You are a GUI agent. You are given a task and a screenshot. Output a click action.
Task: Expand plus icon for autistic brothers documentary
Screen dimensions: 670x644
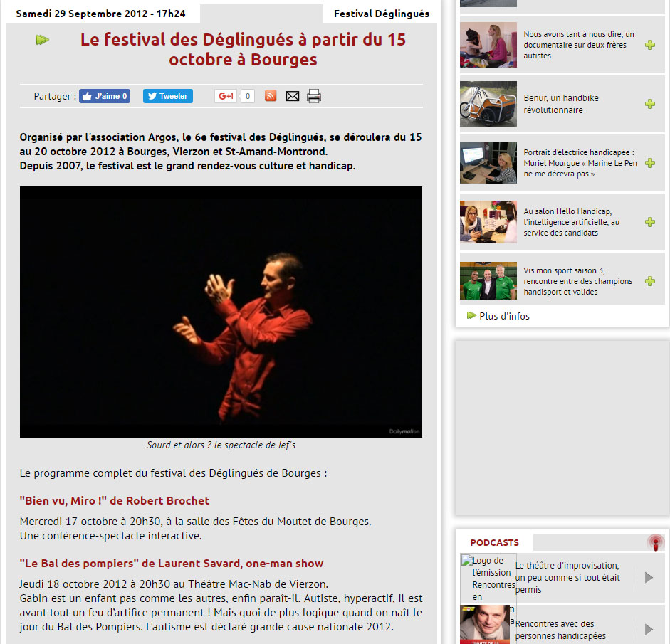650,45
